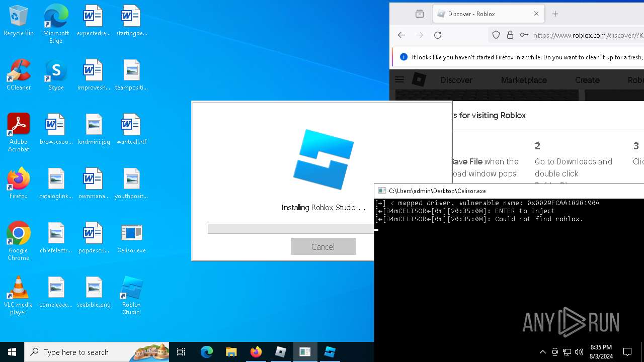Open the Roblox Studio desktop shortcut

pyautogui.click(x=131, y=296)
